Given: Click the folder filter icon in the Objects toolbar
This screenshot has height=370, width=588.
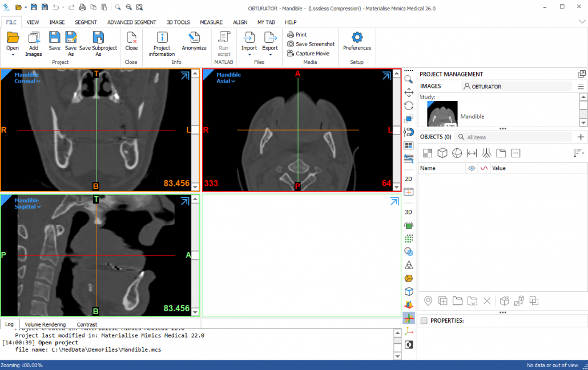Looking at the screenshot, I should pos(501,153).
